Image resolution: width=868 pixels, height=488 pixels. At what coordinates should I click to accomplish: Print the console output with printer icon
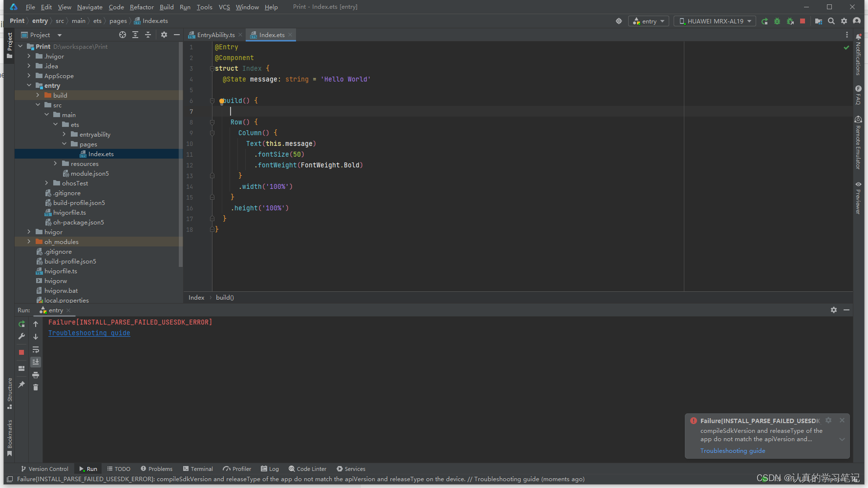click(35, 375)
